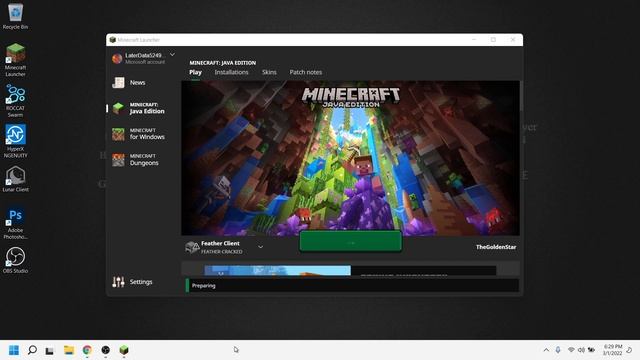Click the news thumbnail below Play button
640x360 pixels.
[x=278, y=270]
